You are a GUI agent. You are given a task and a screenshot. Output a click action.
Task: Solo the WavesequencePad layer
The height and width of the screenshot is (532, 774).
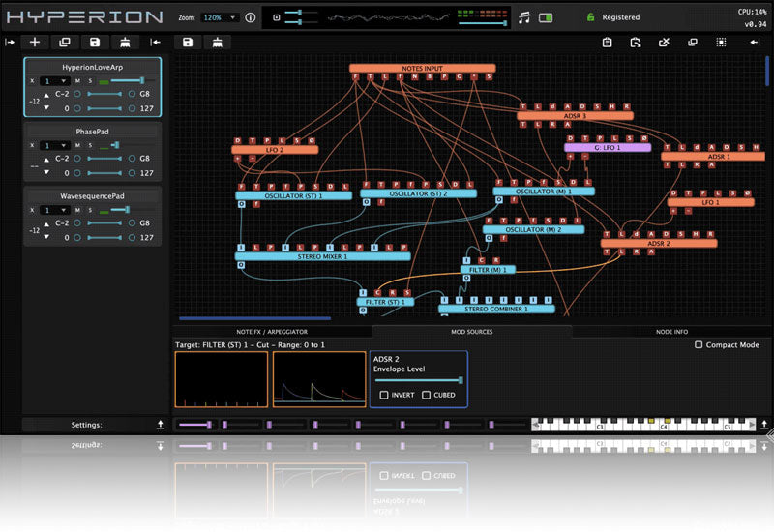(90, 210)
